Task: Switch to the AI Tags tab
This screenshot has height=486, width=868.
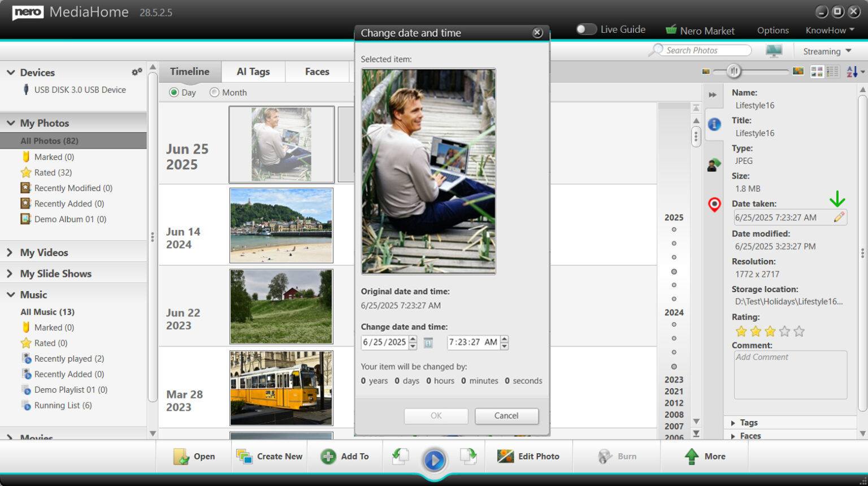Action: (x=253, y=72)
